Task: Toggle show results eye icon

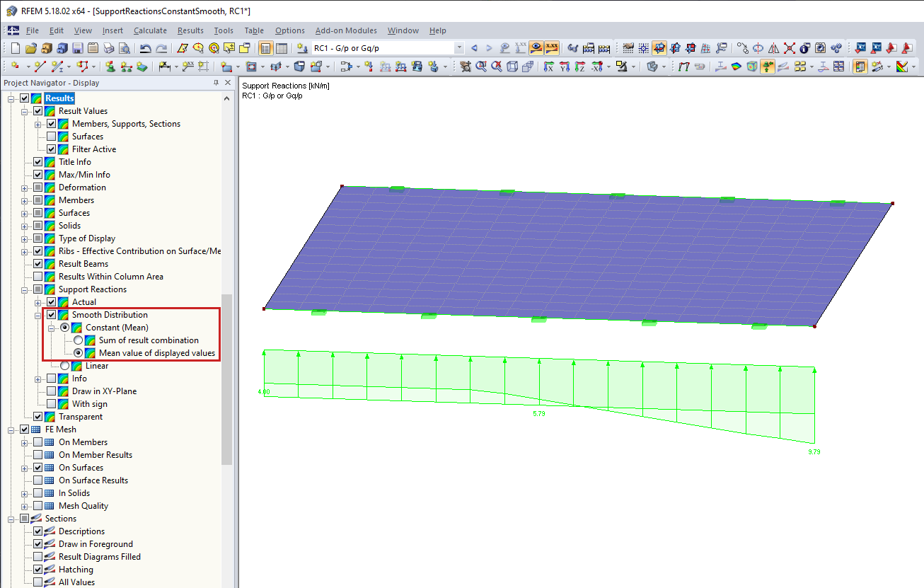Action: (536, 48)
